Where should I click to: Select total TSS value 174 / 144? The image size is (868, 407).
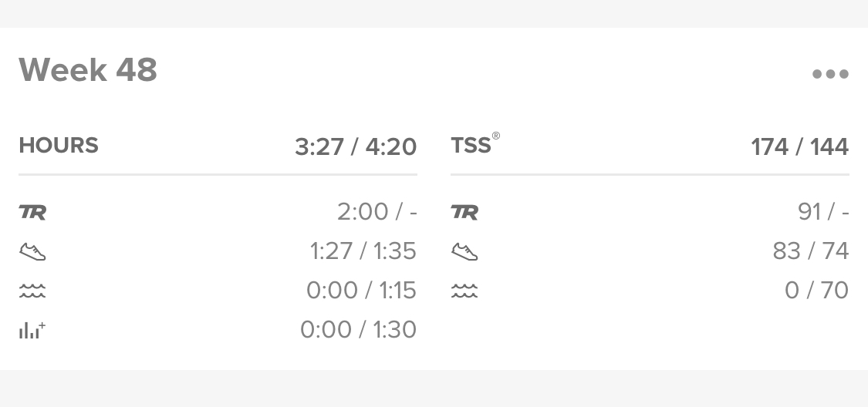(800, 147)
